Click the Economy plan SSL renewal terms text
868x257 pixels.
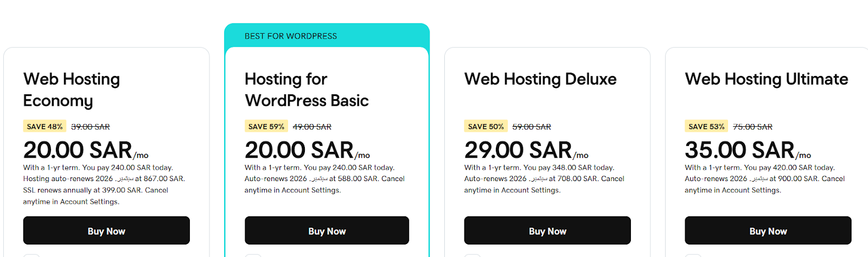pos(95,190)
